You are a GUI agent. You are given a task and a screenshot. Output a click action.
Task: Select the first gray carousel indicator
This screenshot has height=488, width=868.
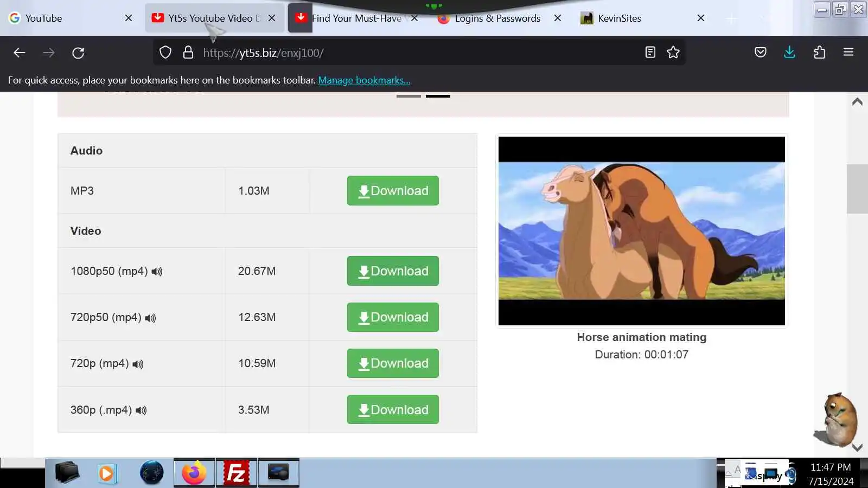click(x=409, y=96)
